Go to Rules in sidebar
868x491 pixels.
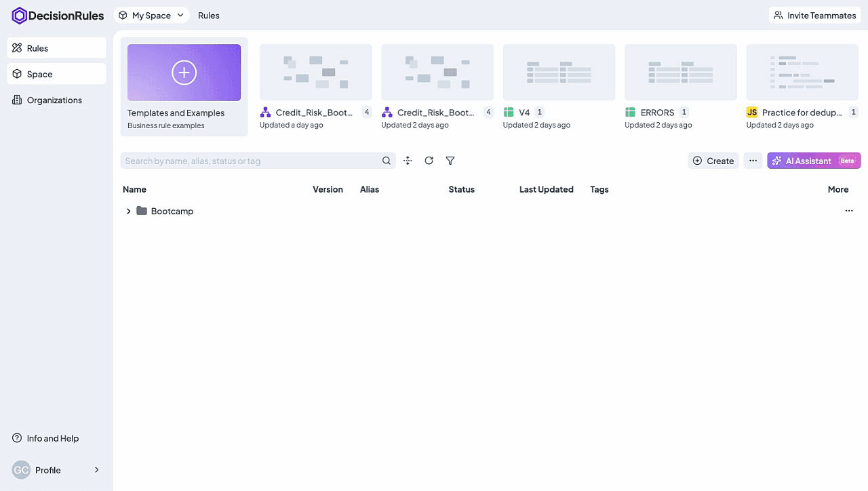click(56, 48)
